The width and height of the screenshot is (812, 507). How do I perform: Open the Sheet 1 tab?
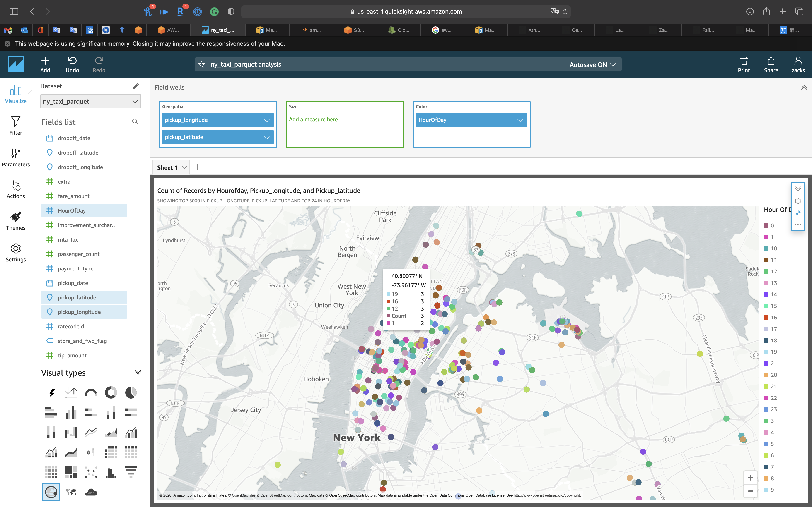(x=167, y=167)
